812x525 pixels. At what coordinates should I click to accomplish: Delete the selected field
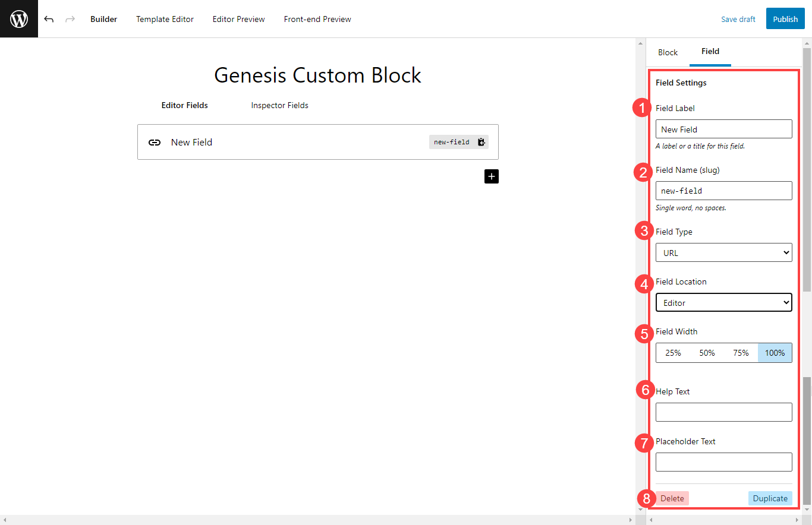click(x=672, y=498)
